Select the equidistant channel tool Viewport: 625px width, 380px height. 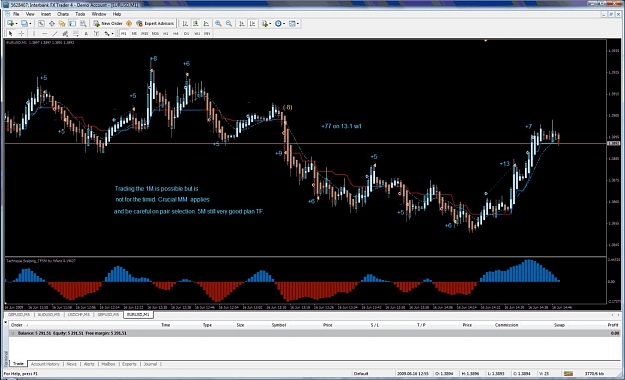pos(65,33)
